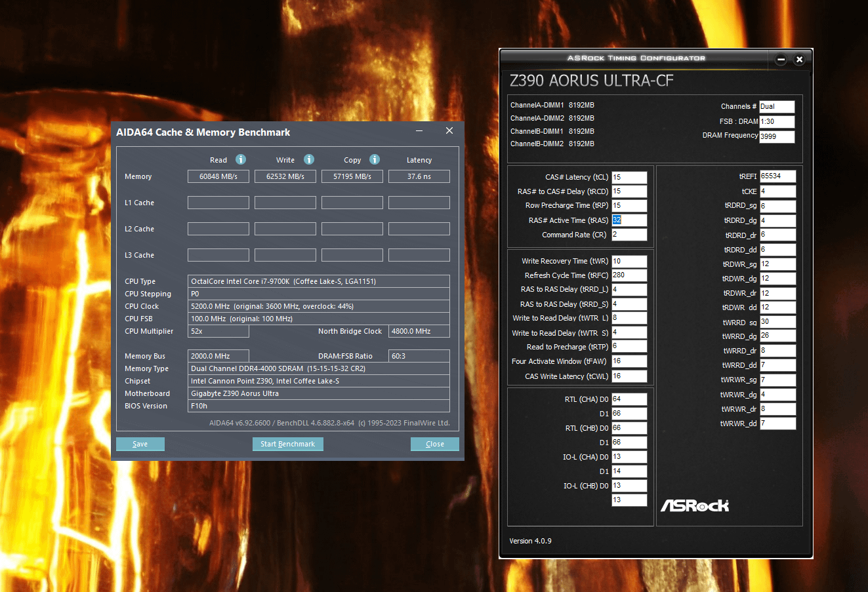Click the empty L2 Cache Write box
The height and width of the screenshot is (592, 868).
285,229
